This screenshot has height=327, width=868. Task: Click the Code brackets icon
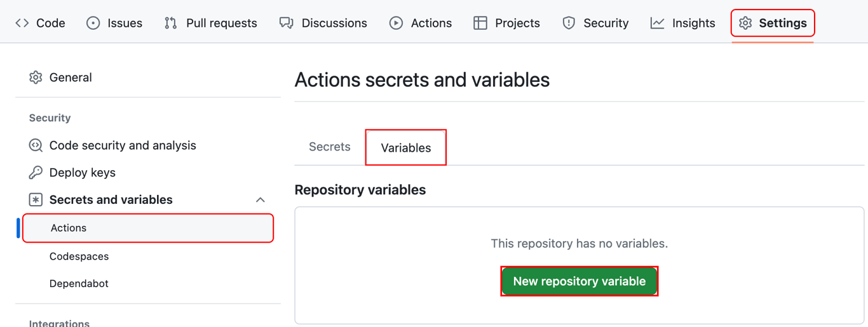coord(22,23)
